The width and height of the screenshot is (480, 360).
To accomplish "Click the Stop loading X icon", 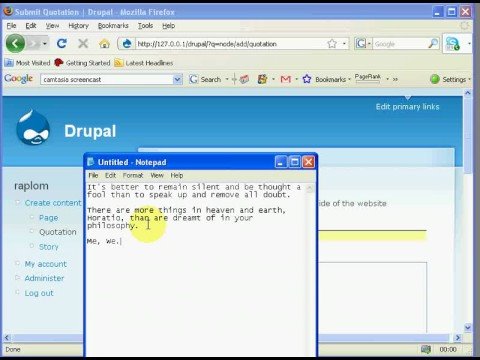I will (83, 44).
